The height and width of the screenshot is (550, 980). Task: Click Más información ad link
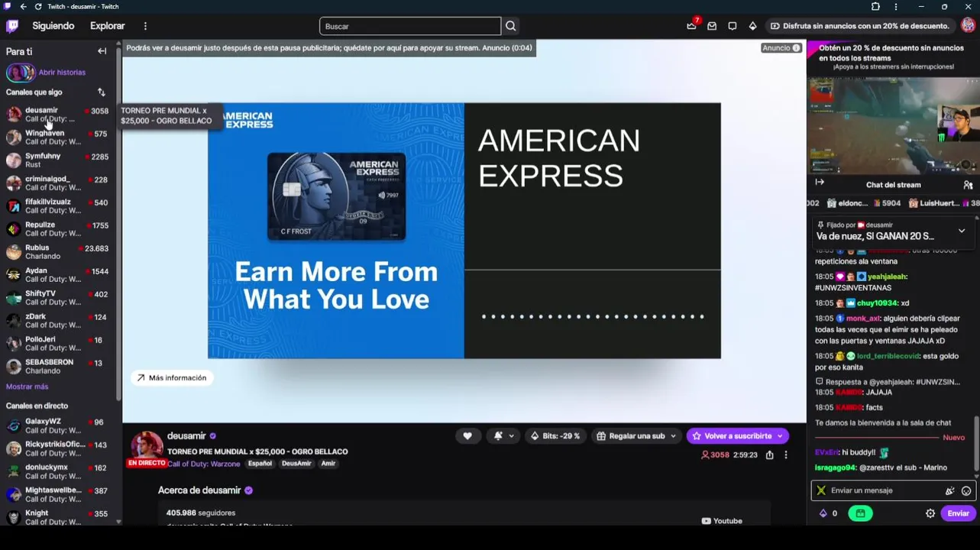pyautogui.click(x=172, y=378)
